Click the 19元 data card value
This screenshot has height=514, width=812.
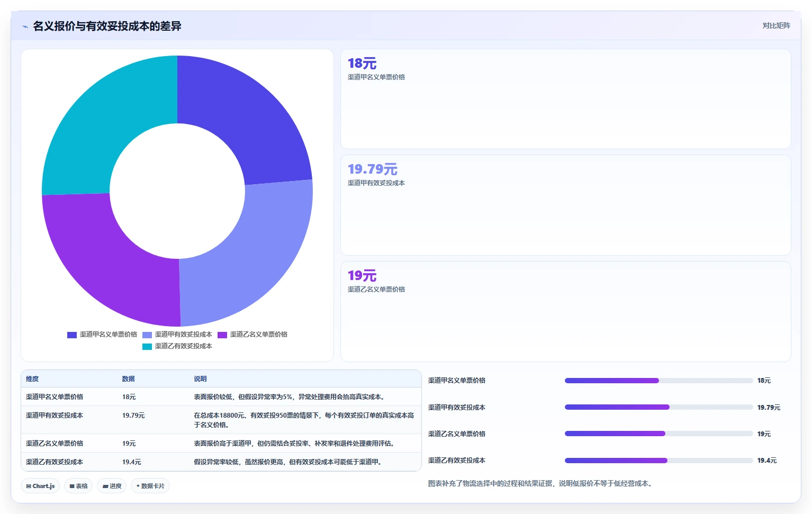[x=362, y=276]
